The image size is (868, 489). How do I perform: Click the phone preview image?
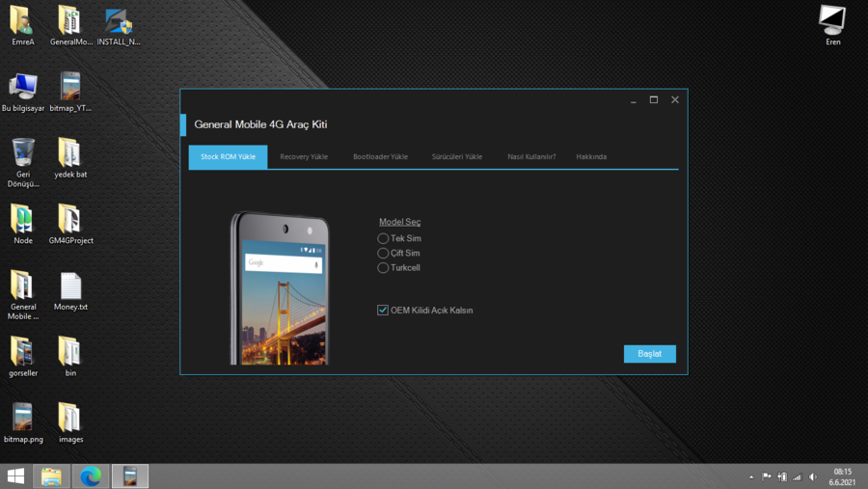tap(280, 287)
